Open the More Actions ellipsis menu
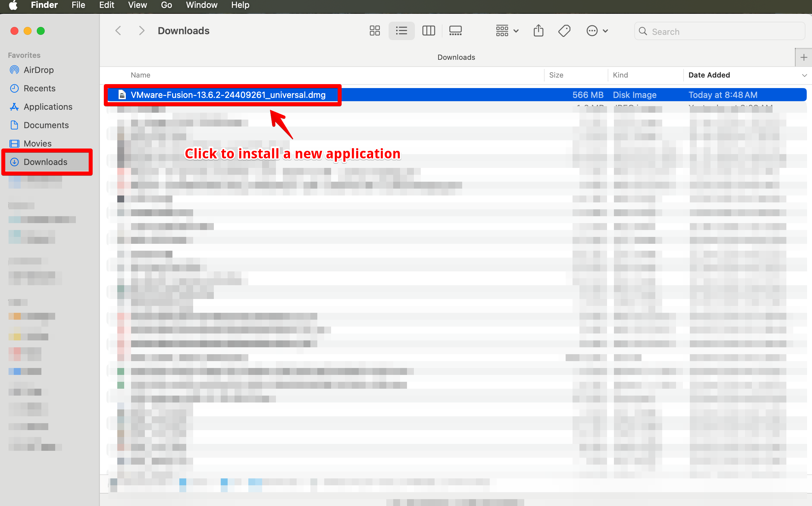Viewport: 812px width, 506px height. (x=597, y=31)
